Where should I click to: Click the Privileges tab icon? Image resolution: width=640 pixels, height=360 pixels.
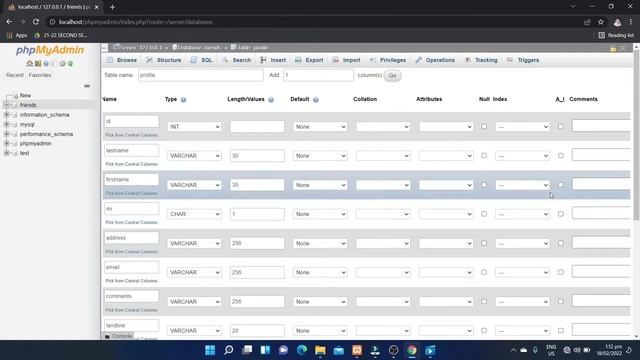[x=373, y=60]
